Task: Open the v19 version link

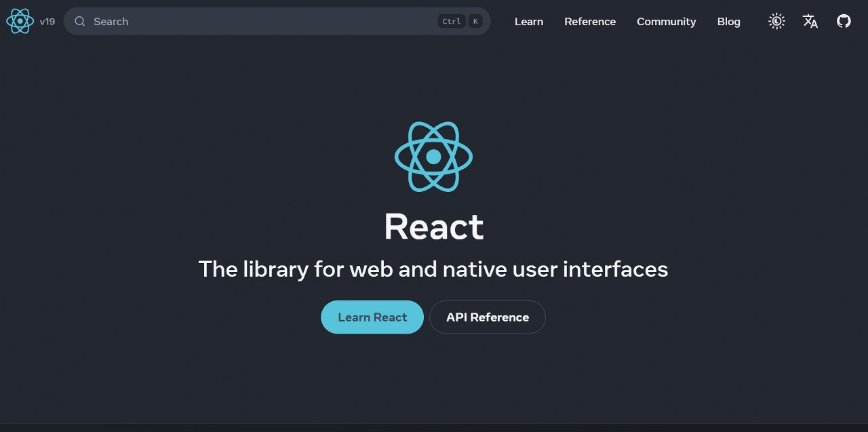Action: [47, 22]
